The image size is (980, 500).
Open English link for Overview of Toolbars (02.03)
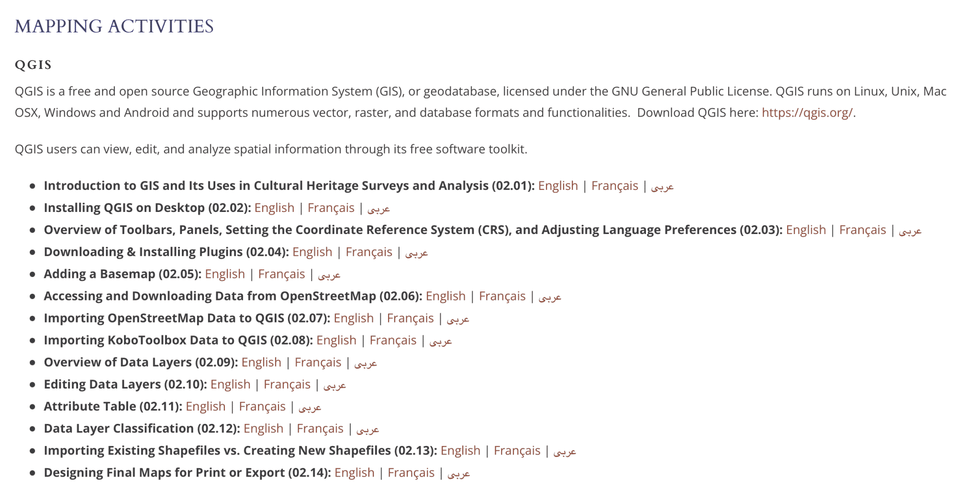coord(806,230)
